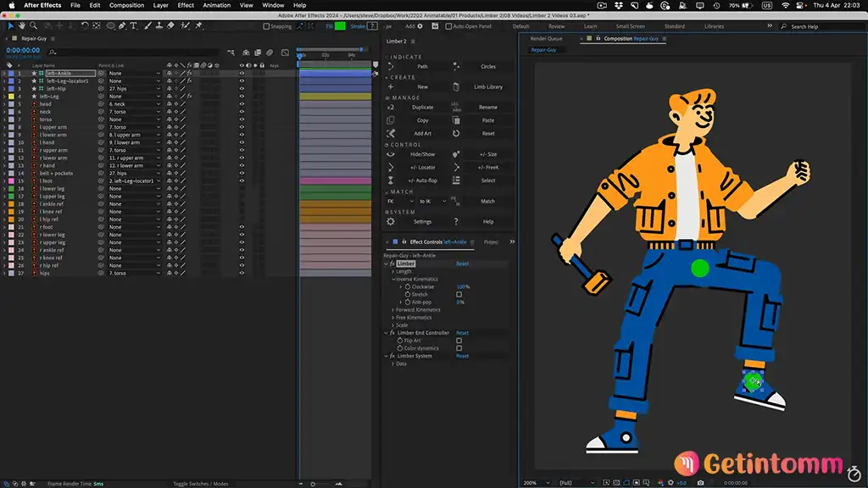Reset the Limber End Controller effect

click(462, 333)
